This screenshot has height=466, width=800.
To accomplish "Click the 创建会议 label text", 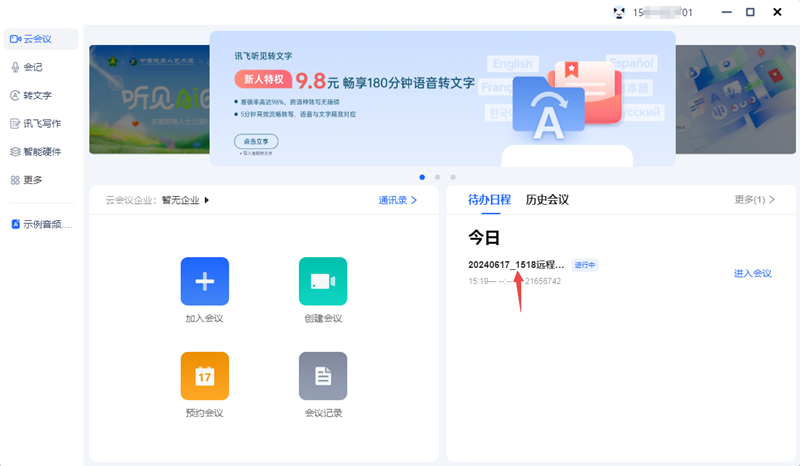I will (x=323, y=318).
